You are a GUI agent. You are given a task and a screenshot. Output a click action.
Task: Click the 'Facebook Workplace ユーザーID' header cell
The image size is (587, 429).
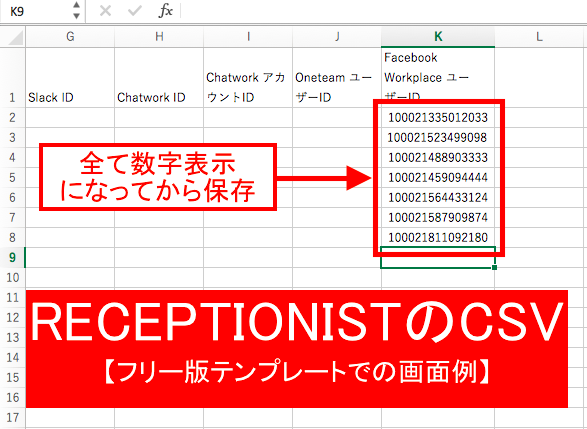(x=438, y=77)
